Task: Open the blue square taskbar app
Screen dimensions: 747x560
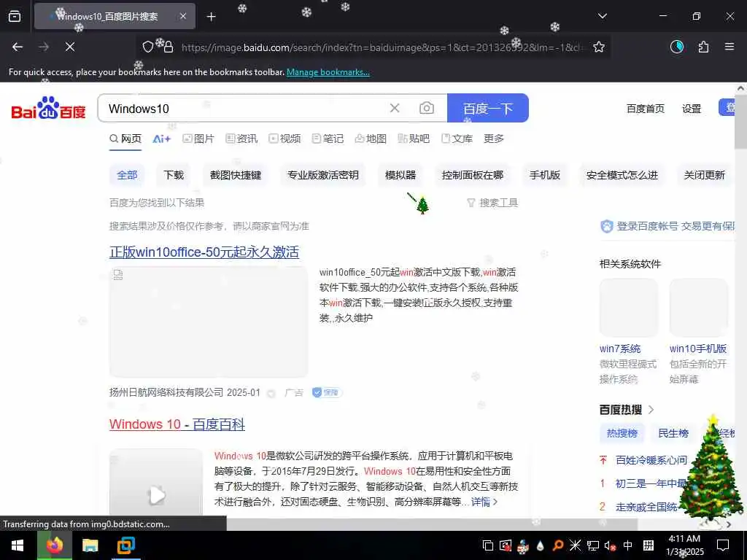Action: tap(125, 545)
